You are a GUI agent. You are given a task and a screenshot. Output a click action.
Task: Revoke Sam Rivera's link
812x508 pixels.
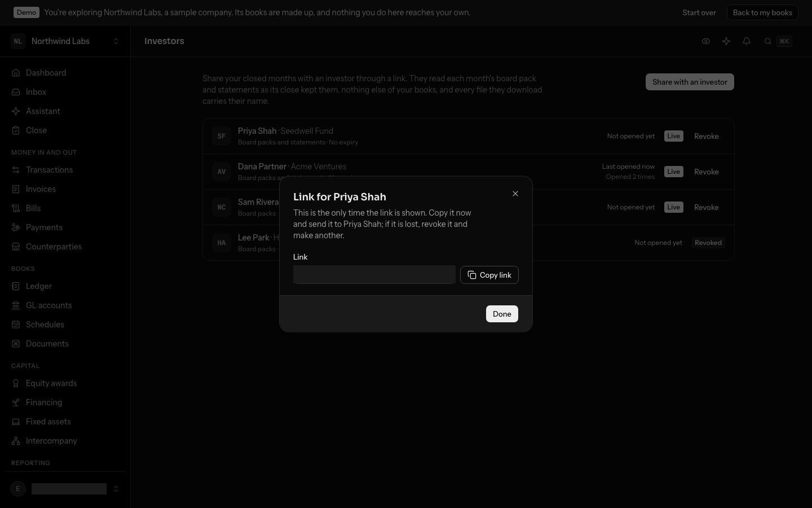point(706,207)
